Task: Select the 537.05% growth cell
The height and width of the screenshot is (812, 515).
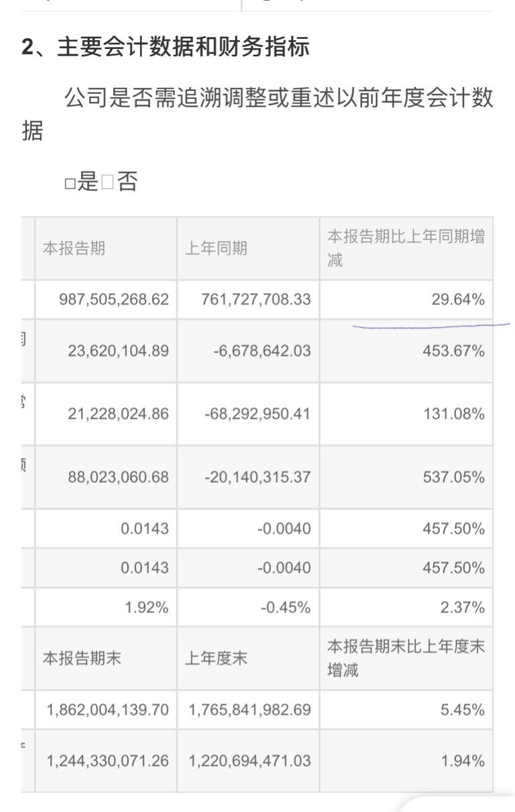Action: [x=406, y=477]
